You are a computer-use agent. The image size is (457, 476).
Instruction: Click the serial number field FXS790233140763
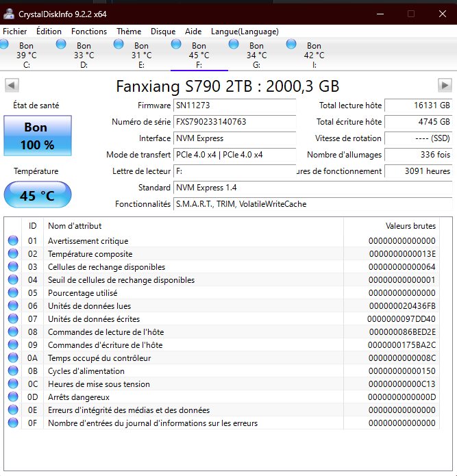tap(235, 122)
